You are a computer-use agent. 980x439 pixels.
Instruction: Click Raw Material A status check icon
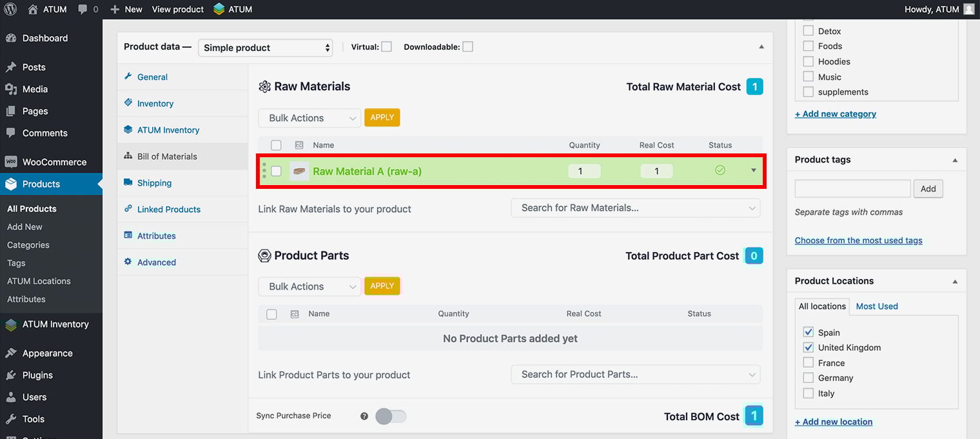[x=720, y=170]
